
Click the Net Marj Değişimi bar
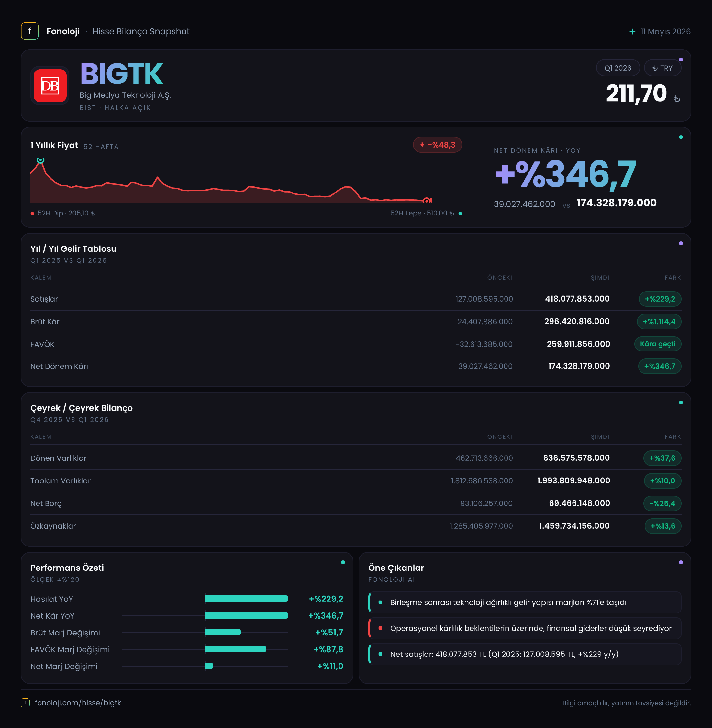point(209,666)
